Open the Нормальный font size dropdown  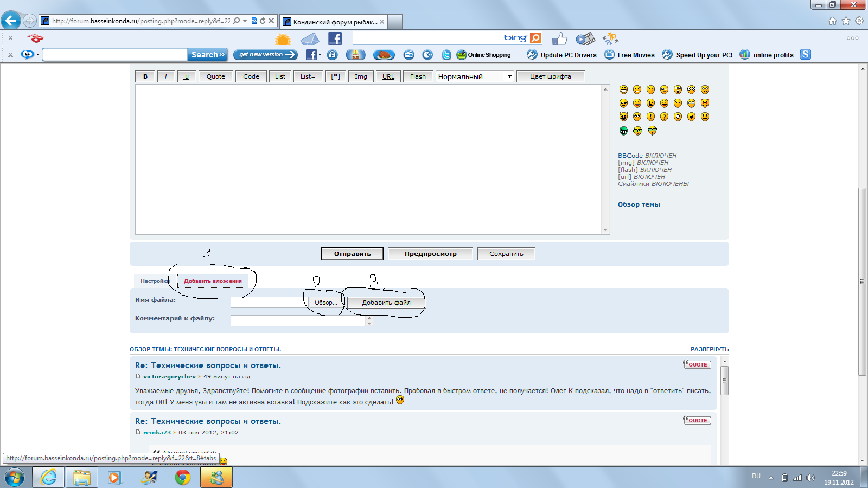[x=475, y=76]
